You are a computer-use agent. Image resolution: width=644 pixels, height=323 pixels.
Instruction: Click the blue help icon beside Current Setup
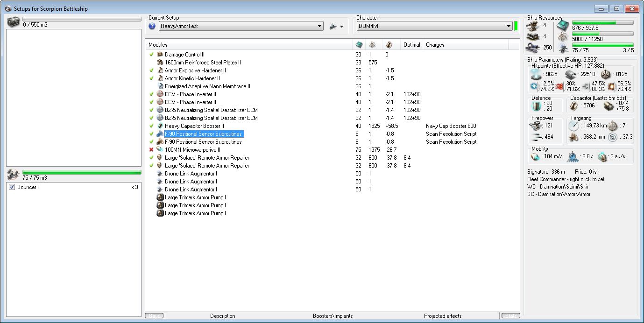pos(152,26)
